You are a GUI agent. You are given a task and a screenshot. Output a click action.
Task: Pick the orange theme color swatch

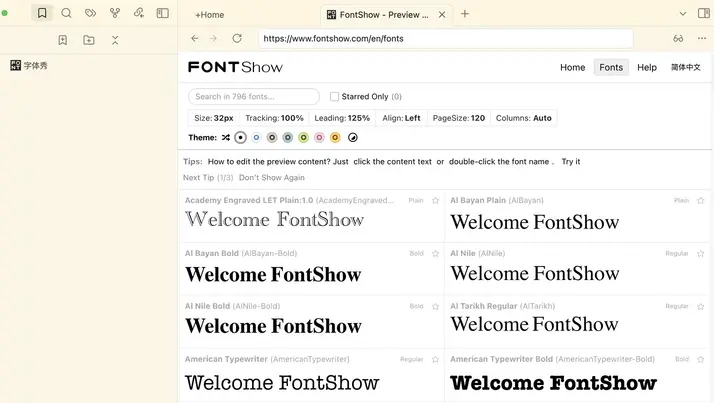point(335,137)
